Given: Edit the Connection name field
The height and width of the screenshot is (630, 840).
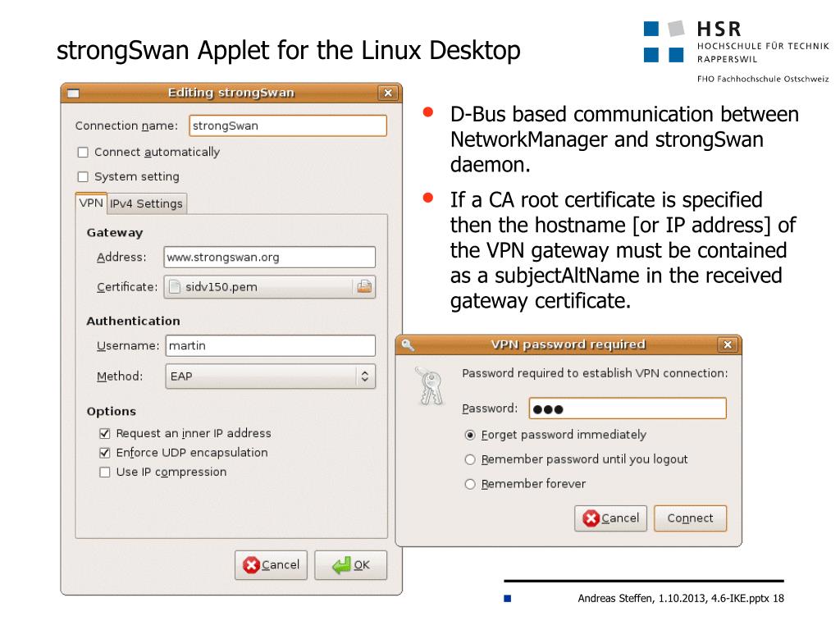Looking at the screenshot, I should (288, 126).
